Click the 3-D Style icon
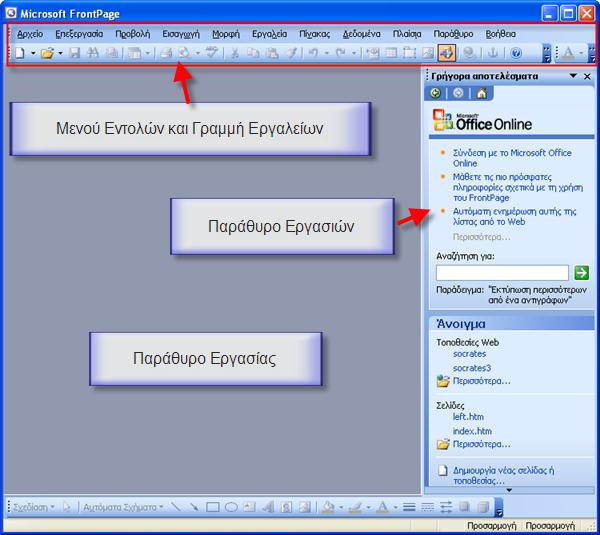 (483, 507)
